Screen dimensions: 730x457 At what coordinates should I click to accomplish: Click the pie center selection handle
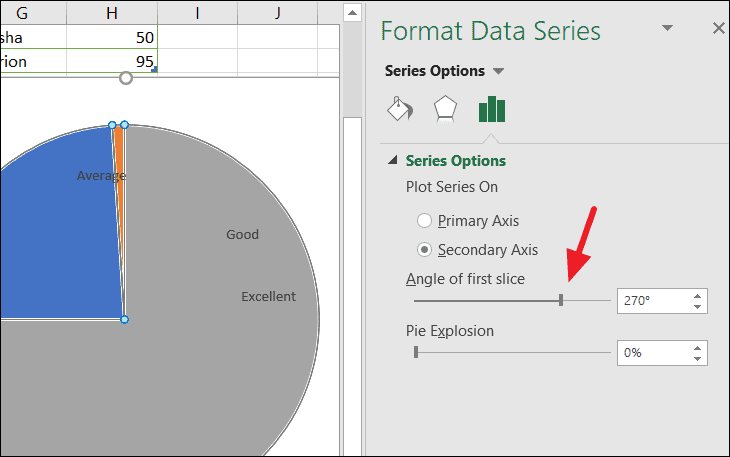pyautogui.click(x=124, y=319)
